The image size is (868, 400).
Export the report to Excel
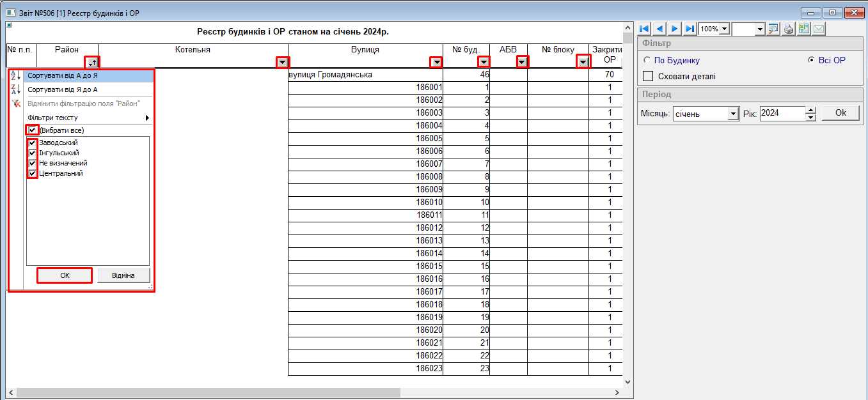(803, 29)
